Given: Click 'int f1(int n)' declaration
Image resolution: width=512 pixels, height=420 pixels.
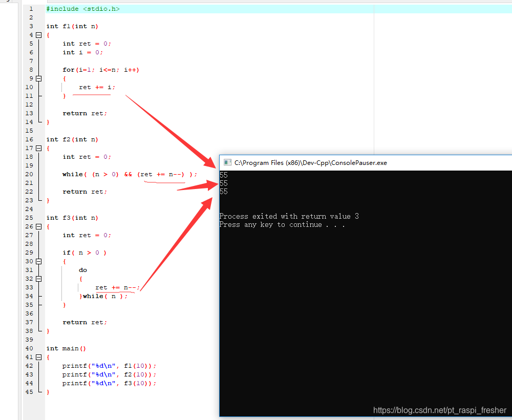Looking at the screenshot, I should click(72, 26).
